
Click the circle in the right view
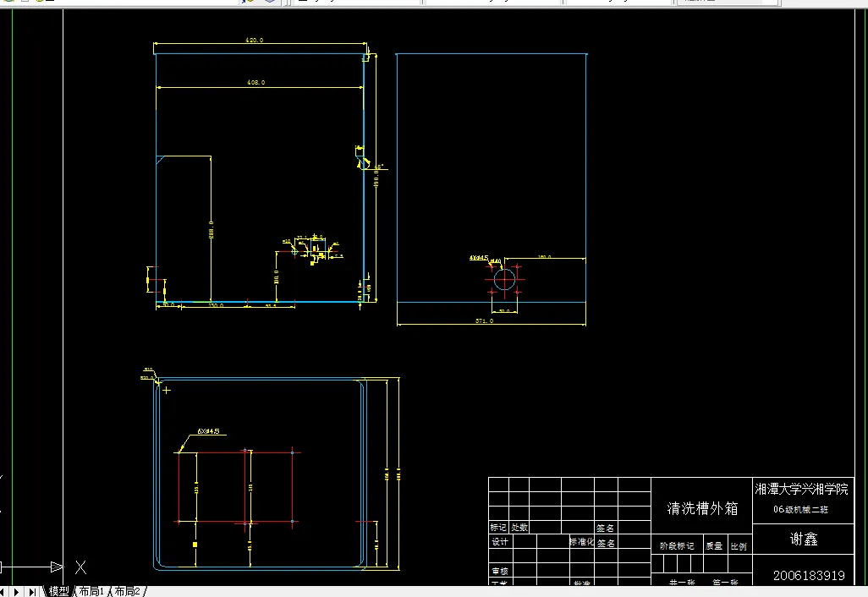(504, 279)
